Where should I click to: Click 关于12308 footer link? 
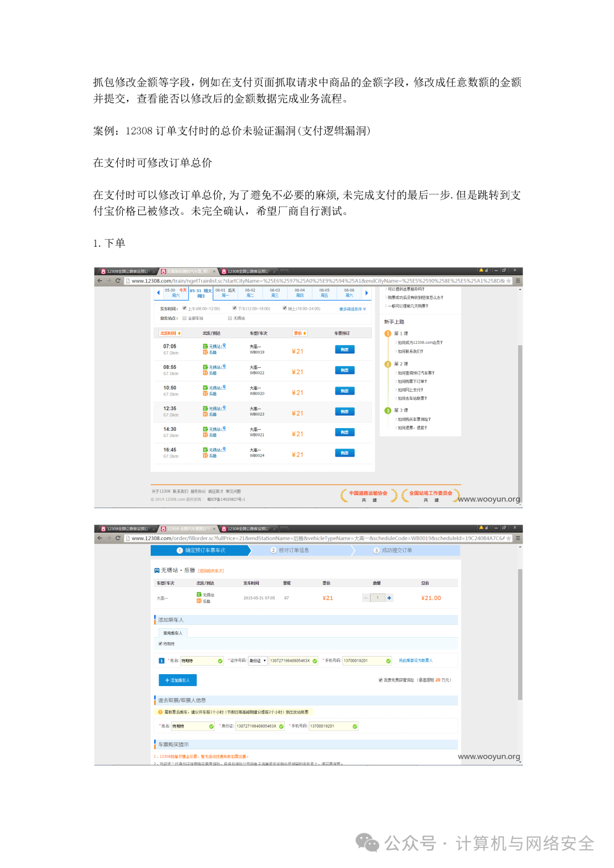161,491
